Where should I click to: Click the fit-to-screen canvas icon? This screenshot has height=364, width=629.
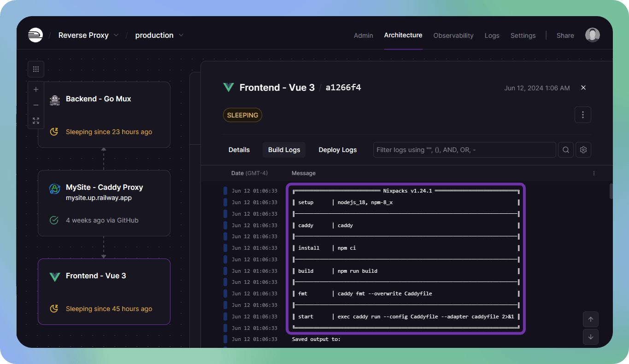pyautogui.click(x=36, y=121)
